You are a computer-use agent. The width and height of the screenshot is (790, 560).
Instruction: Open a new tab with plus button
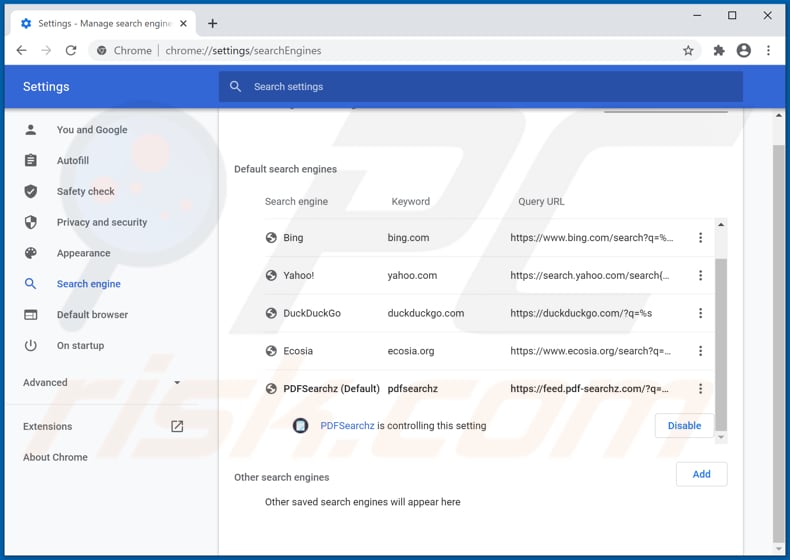(x=213, y=23)
